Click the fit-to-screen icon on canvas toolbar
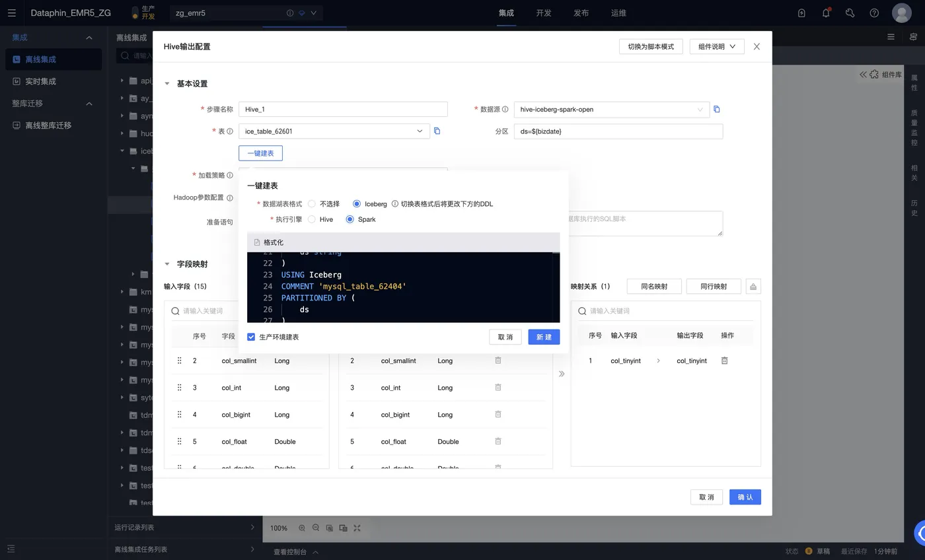 coord(357,528)
